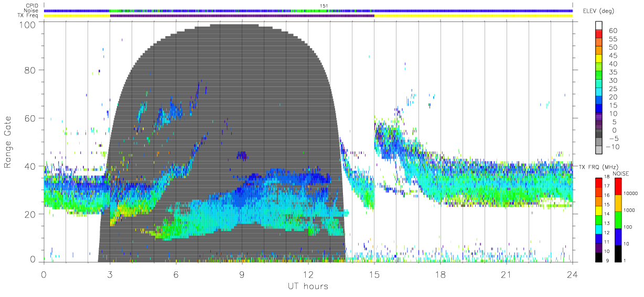The image size is (644, 297).
Task: Click the ELEV legend value '45'
Action: pos(613,56)
